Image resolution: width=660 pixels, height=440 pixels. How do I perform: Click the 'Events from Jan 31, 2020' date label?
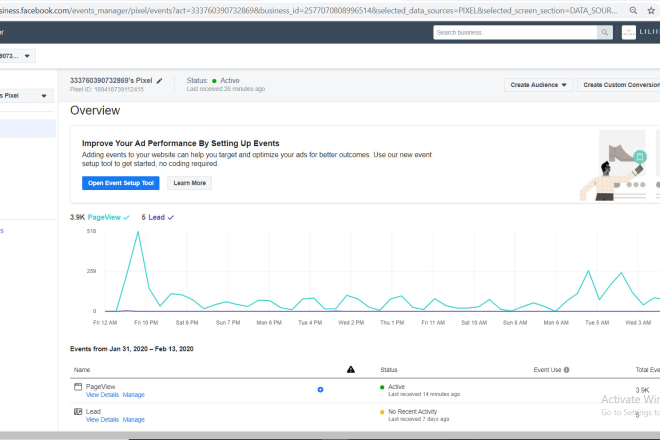[x=132, y=349]
